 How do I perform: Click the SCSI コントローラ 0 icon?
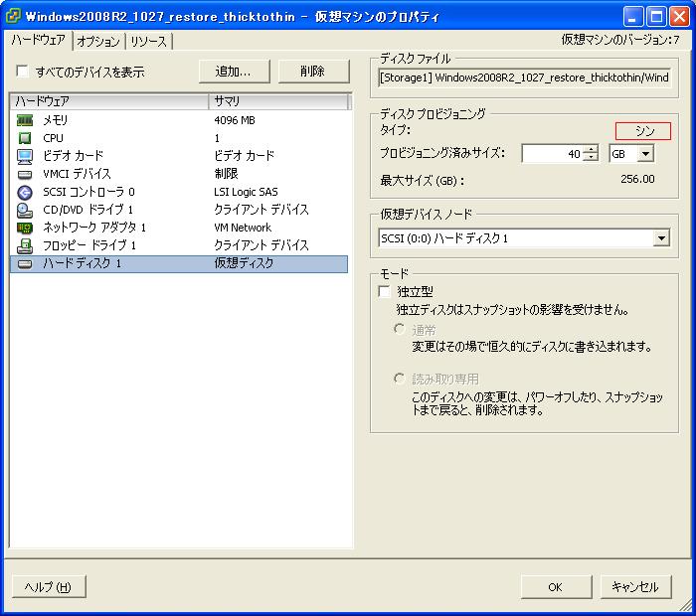[x=25, y=192]
